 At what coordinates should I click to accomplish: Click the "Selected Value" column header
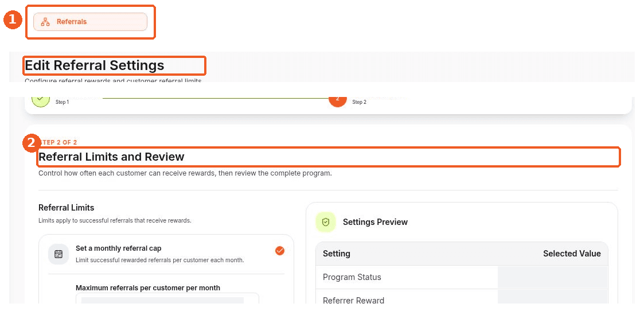coord(572,254)
